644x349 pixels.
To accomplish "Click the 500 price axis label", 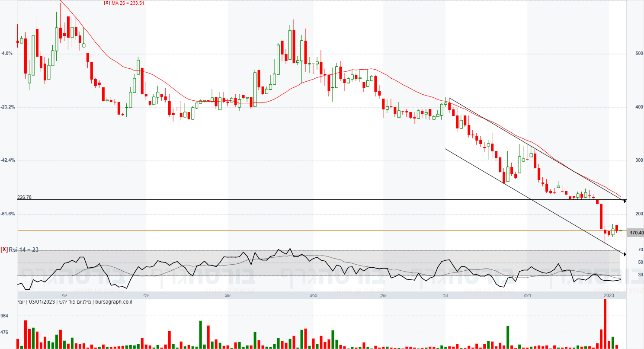I will (x=639, y=54).
